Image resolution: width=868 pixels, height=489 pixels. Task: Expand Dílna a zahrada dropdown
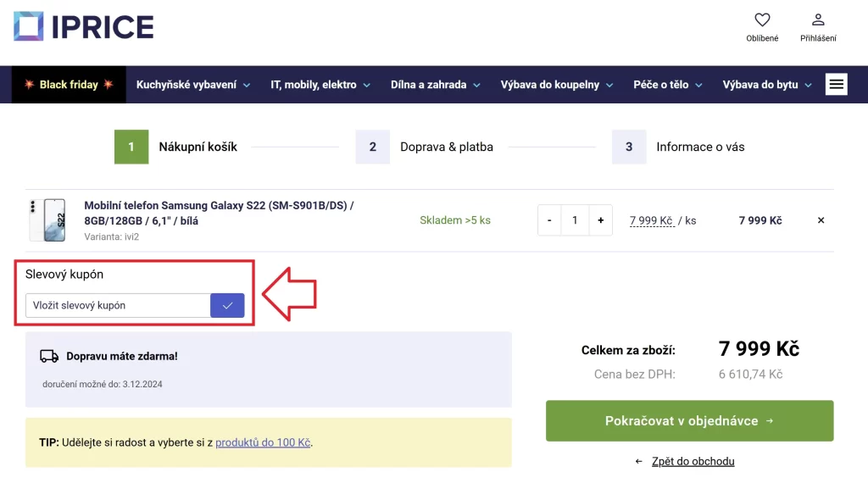point(436,85)
